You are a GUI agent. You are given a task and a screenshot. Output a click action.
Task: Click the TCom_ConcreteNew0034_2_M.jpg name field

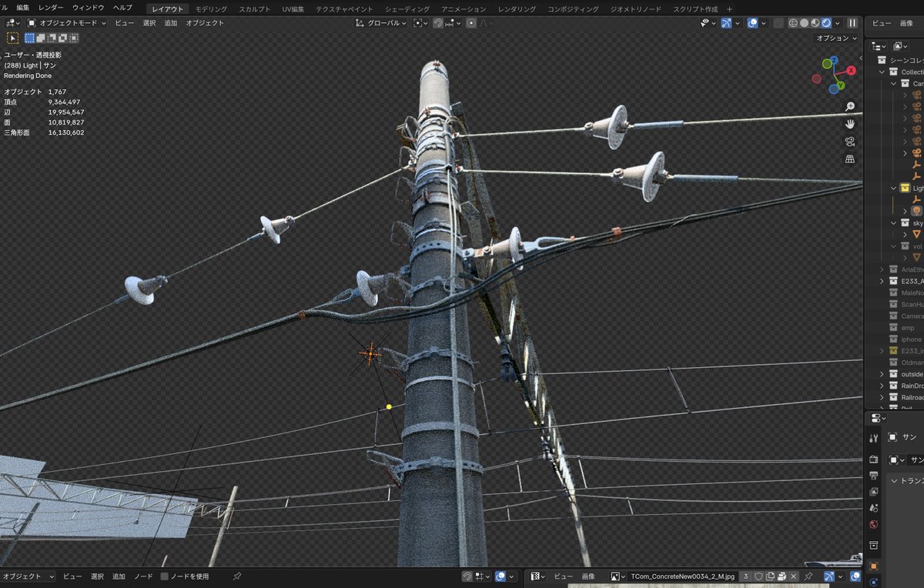point(684,576)
